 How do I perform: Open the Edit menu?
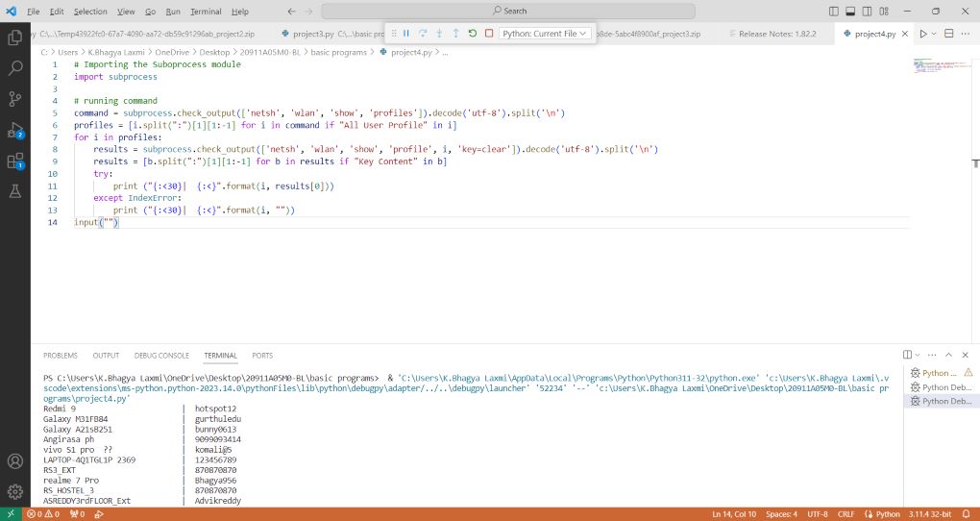pyautogui.click(x=57, y=12)
